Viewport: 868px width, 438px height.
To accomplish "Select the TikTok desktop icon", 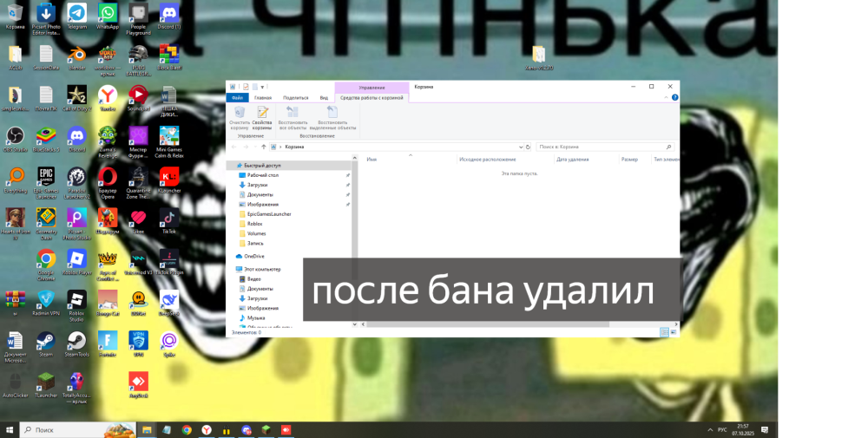I will tap(169, 220).
